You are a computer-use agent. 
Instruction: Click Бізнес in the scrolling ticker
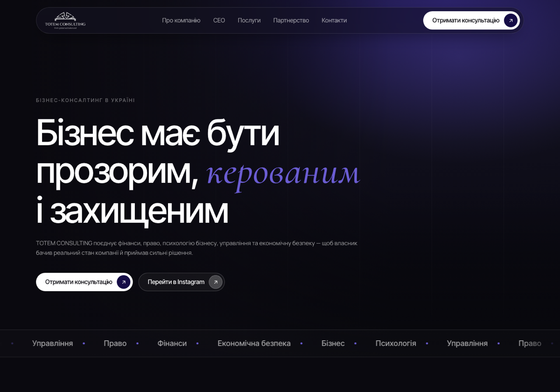tap(333, 343)
